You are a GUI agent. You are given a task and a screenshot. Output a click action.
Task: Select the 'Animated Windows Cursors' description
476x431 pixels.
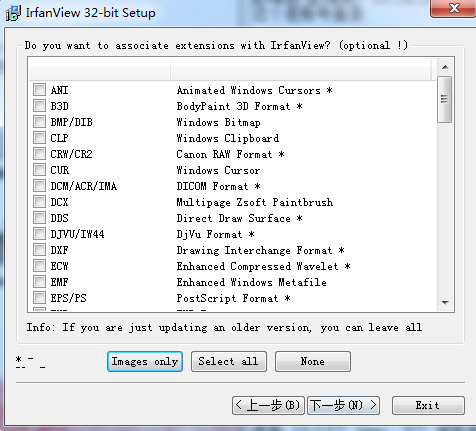point(254,90)
